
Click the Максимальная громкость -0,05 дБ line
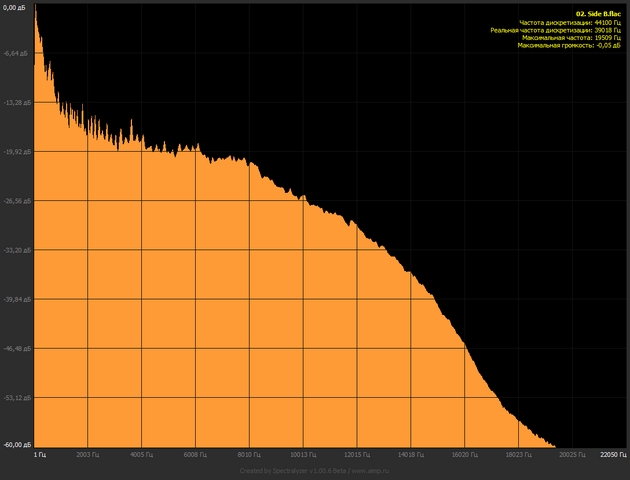point(567,47)
